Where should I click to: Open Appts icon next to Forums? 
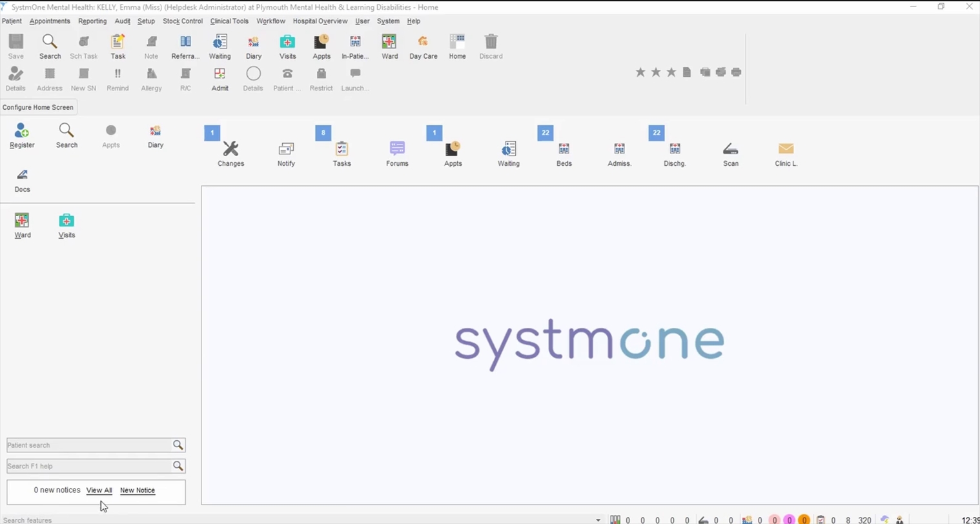tap(453, 154)
